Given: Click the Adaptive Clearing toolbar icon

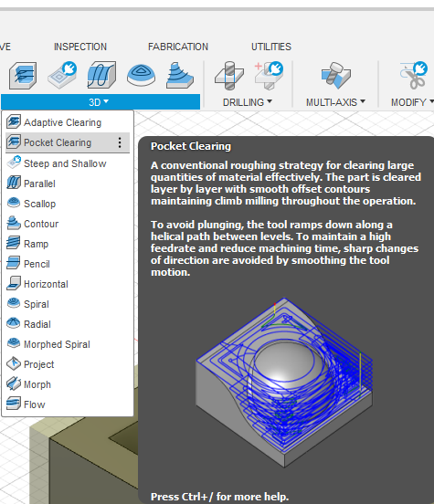Looking at the screenshot, I should pos(23,76).
